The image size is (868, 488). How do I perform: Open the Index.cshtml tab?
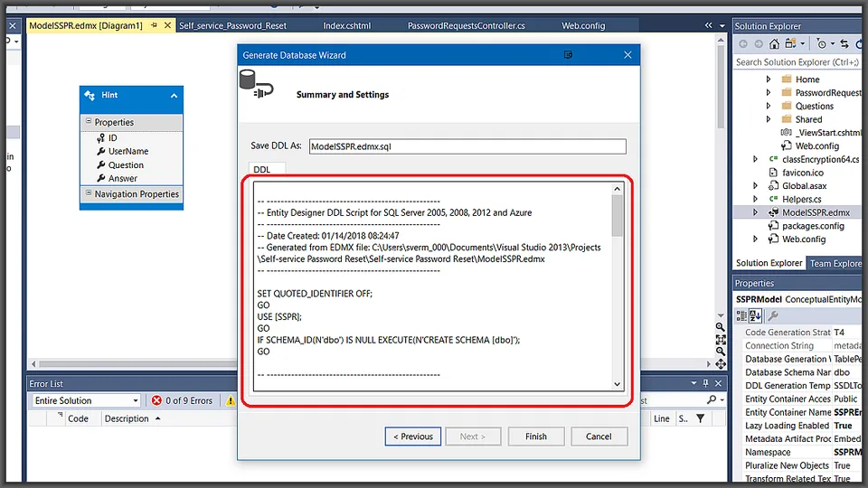tap(347, 25)
